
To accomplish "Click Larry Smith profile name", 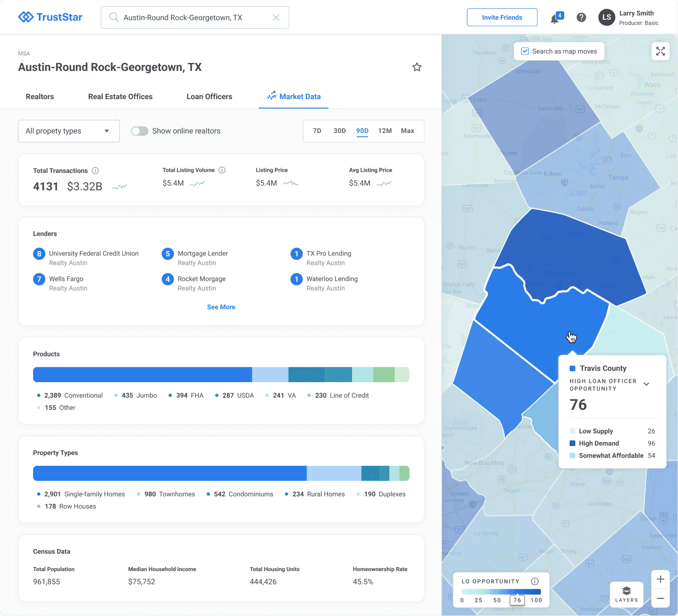I will pyautogui.click(x=637, y=13).
